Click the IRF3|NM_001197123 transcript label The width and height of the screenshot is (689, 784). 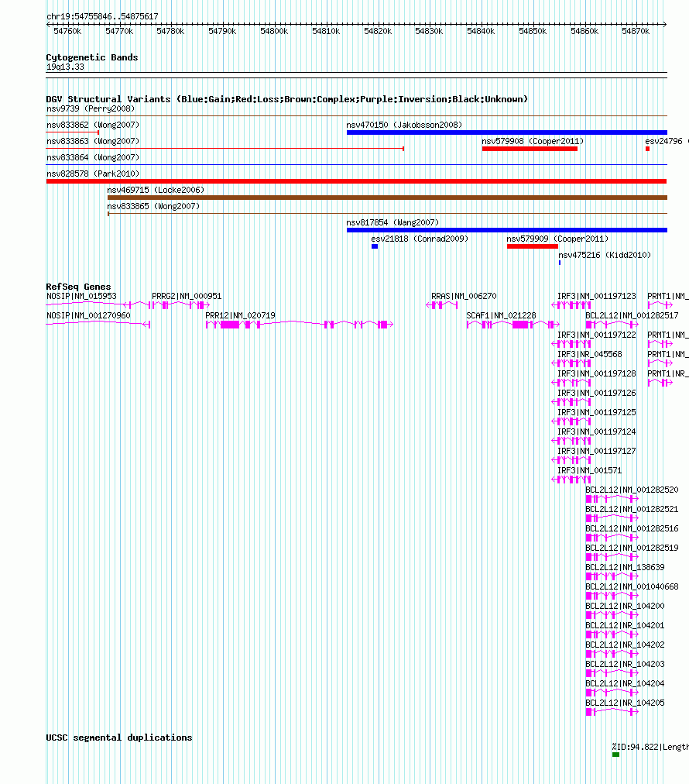[x=597, y=296]
